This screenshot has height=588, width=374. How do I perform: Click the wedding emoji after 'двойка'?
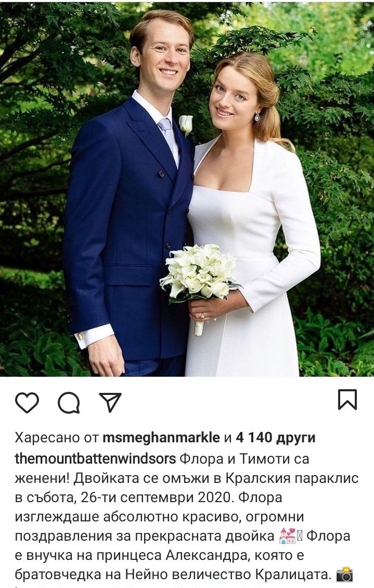[x=287, y=536]
